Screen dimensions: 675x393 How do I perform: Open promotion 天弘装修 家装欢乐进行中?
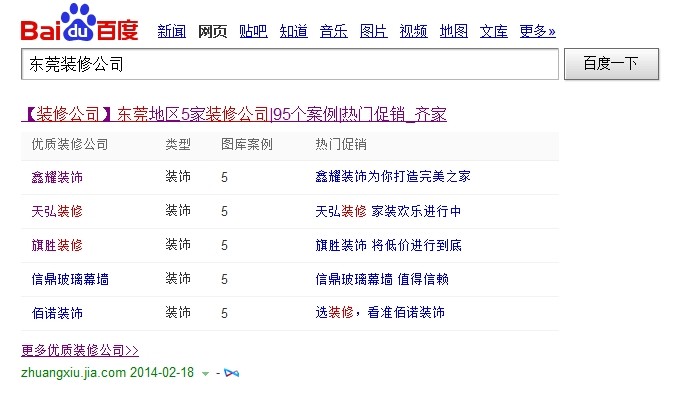(388, 211)
